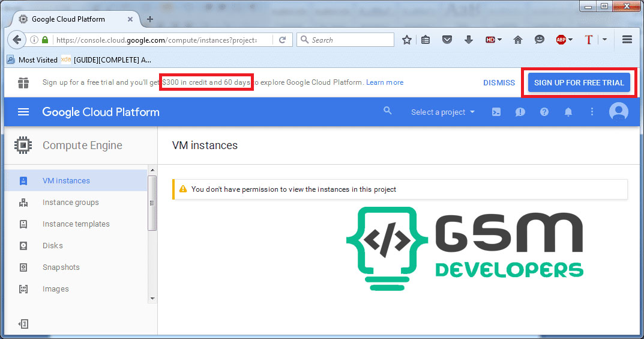Open the [GUIDE][COMPLETE] bookmark
644x339 pixels.
(x=106, y=60)
